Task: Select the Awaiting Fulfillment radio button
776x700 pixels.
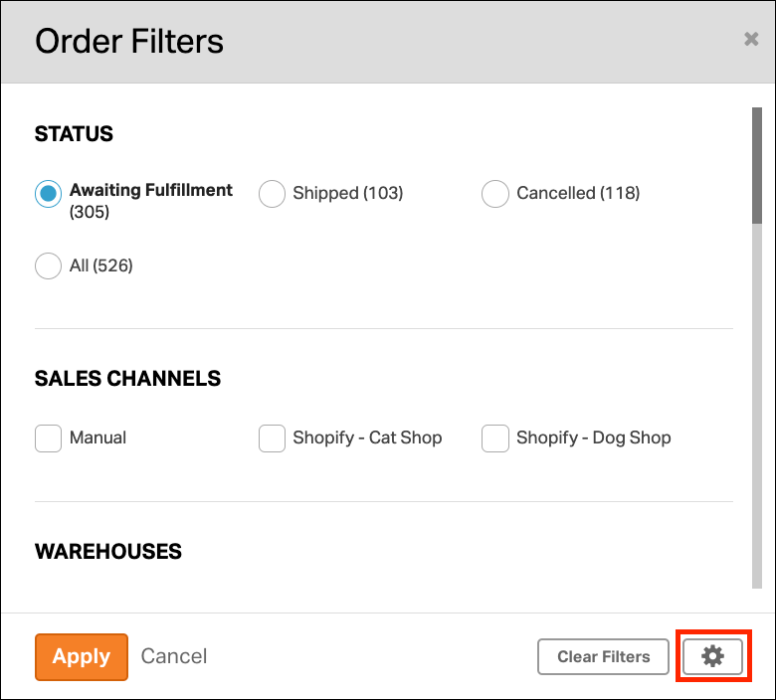Action: tap(48, 194)
